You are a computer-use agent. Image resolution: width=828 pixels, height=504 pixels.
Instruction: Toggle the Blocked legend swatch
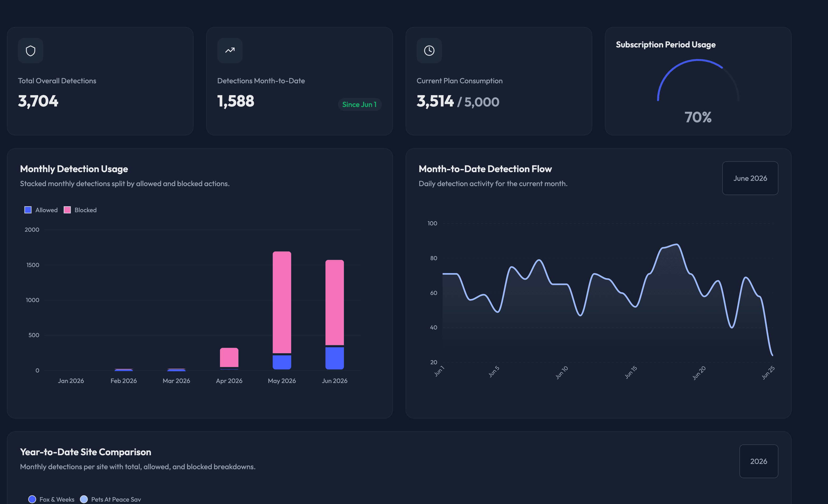(x=67, y=210)
